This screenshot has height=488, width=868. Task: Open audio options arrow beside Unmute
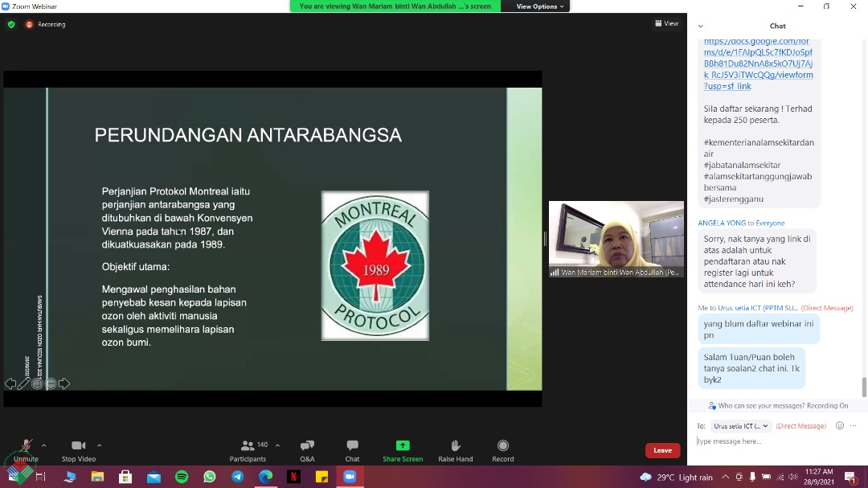(x=43, y=445)
